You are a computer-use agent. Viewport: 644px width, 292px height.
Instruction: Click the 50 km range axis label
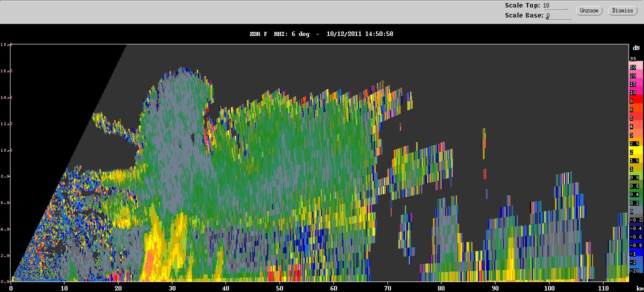coord(280,288)
